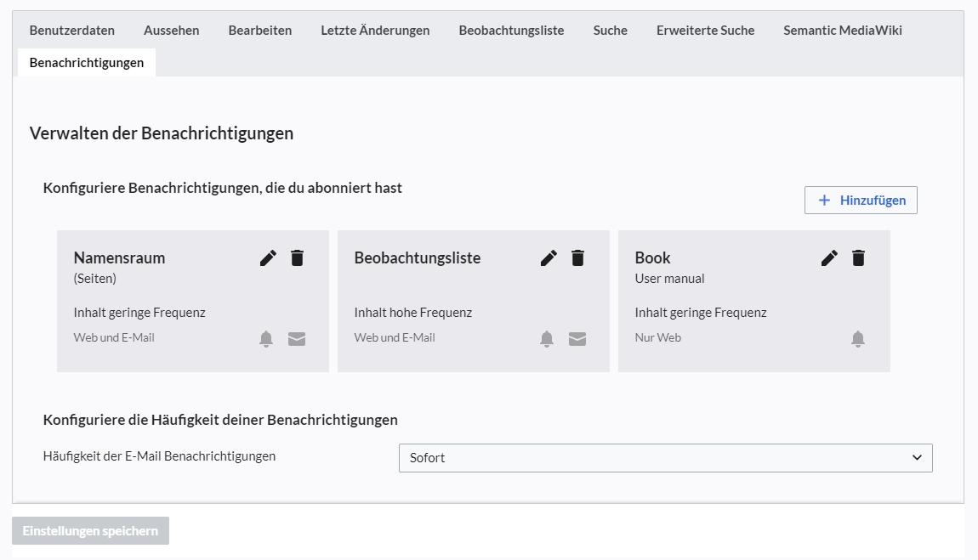Viewport: 978px width, 560px height.
Task: Go to the Beobachtungsliste preferences tab
Action: [511, 31]
